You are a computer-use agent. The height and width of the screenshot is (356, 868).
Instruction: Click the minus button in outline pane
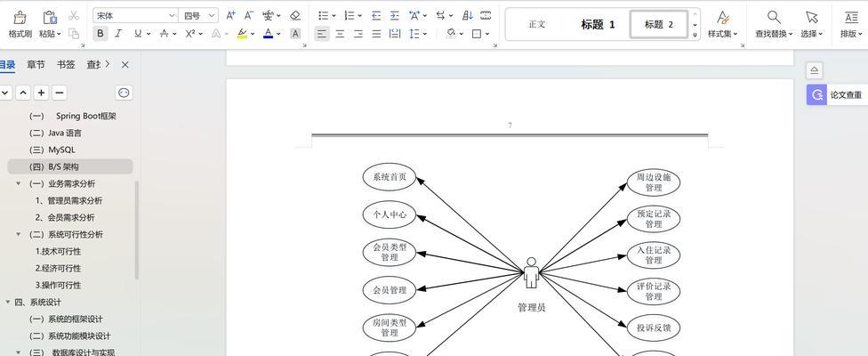pyautogui.click(x=60, y=93)
